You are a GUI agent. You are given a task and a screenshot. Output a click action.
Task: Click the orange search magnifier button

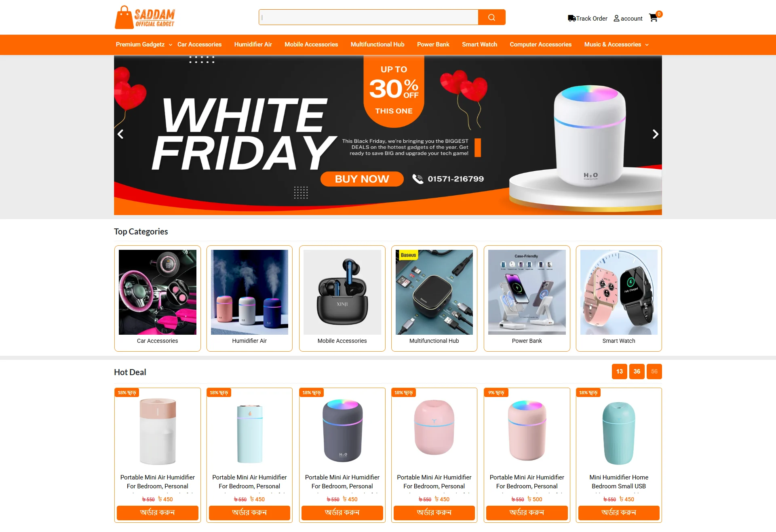click(491, 17)
